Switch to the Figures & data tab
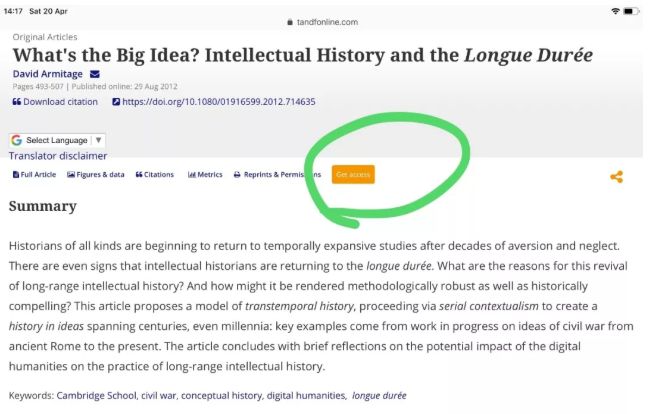The height and width of the screenshot is (414, 650). [x=96, y=175]
